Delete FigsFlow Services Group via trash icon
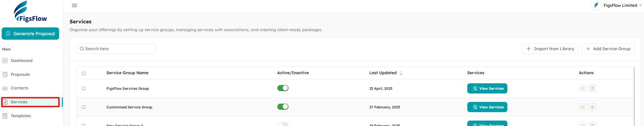644x126 pixels. click(x=592, y=88)
